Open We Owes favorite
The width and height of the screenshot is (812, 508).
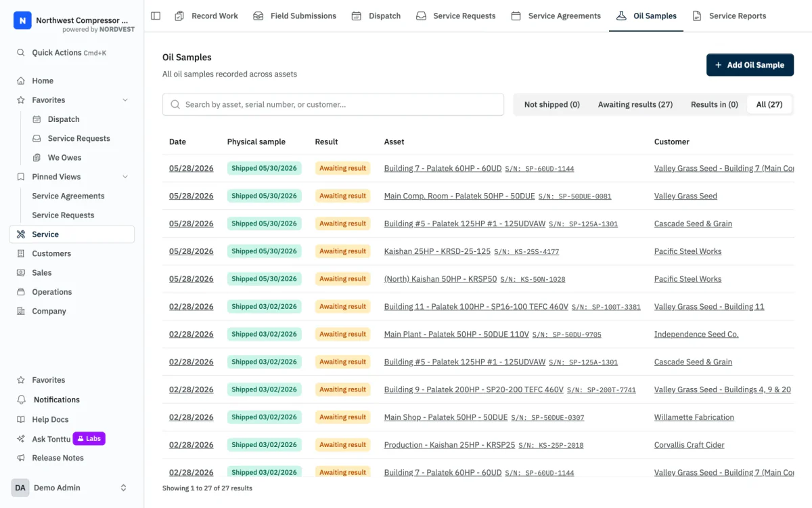pyautogui.click(x=64, y=157)
